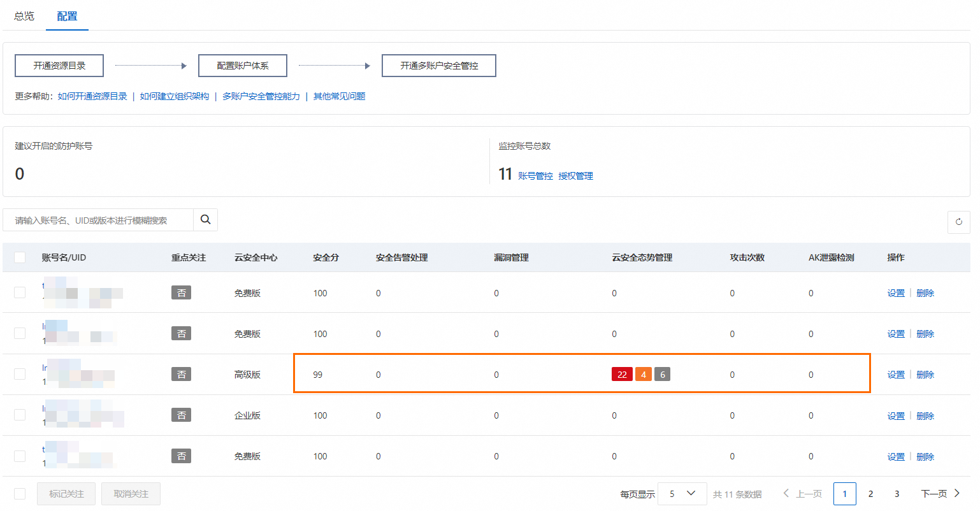
Task: Click the 攻击次数 column header
Action: [x=747, y=257]
